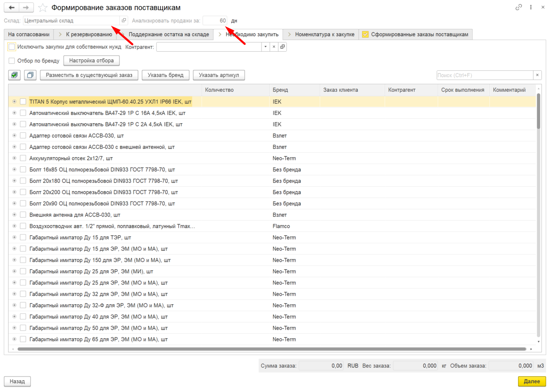Screen dimensions: 550x392
Task: Go forward with the right arrow icon
Action: point(26,8)
